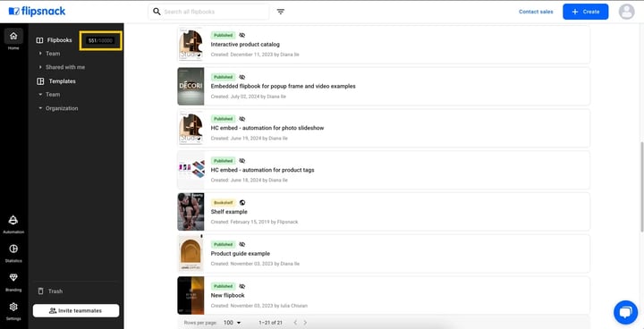
Task: Open Branding in the left rail
Action: click(13, 282)
